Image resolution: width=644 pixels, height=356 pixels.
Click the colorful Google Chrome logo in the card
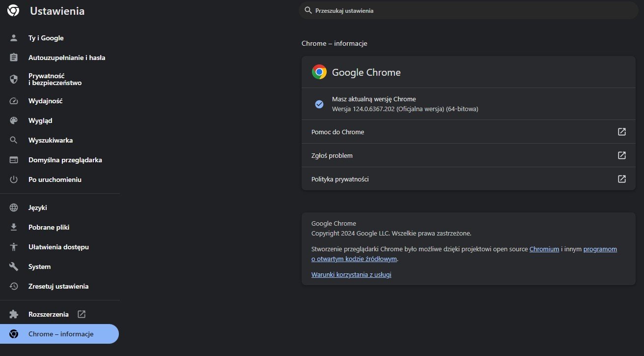(319, 72)
